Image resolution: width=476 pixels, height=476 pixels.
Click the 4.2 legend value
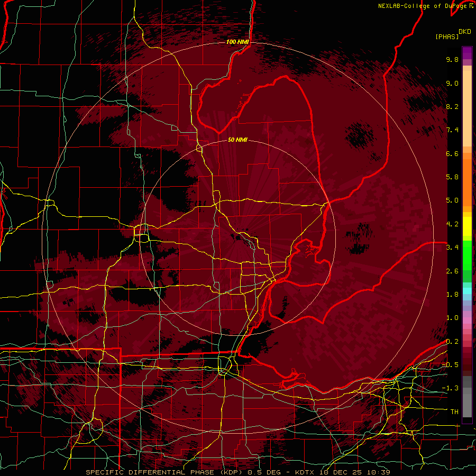point(452,224)
